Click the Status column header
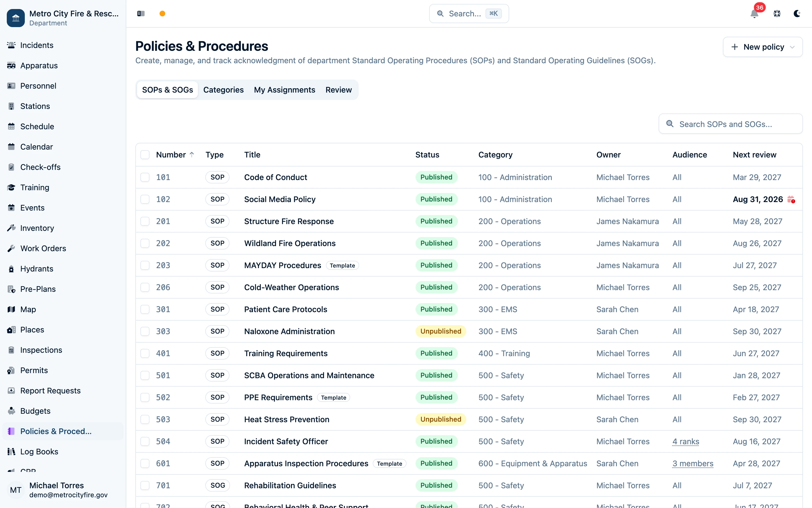Viewport: 812px width, 508px height. coord(427,155)
